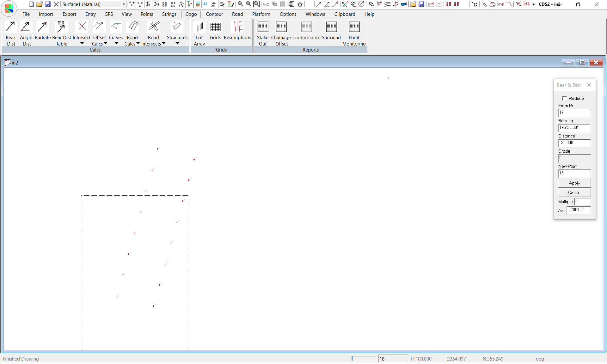Open the Point Monitoring report

[x=354, y=27]
